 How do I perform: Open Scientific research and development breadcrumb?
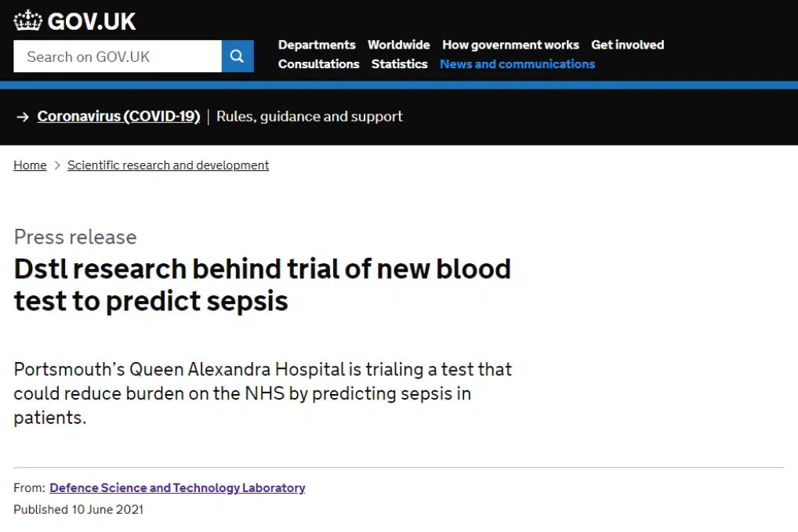[x=168, y=165]
